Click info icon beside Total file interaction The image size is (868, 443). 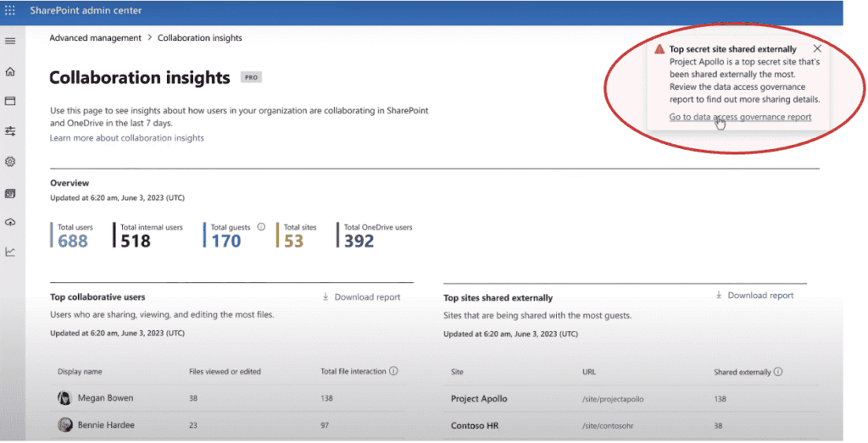point(393,371)
